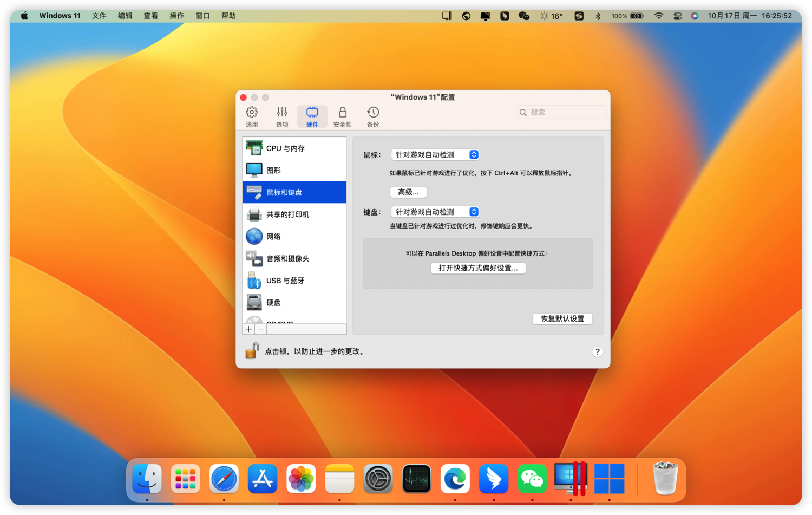Launch Safari from the Dock
Image resolution: width=812 pixels, height=515 pixels.
point(224,479)
